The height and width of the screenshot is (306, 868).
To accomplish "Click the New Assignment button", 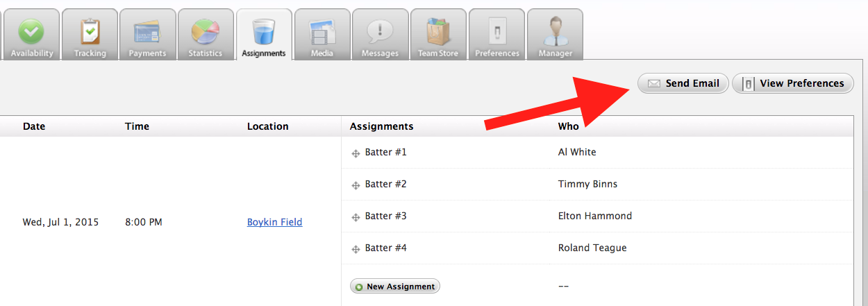I will (395, 287).
